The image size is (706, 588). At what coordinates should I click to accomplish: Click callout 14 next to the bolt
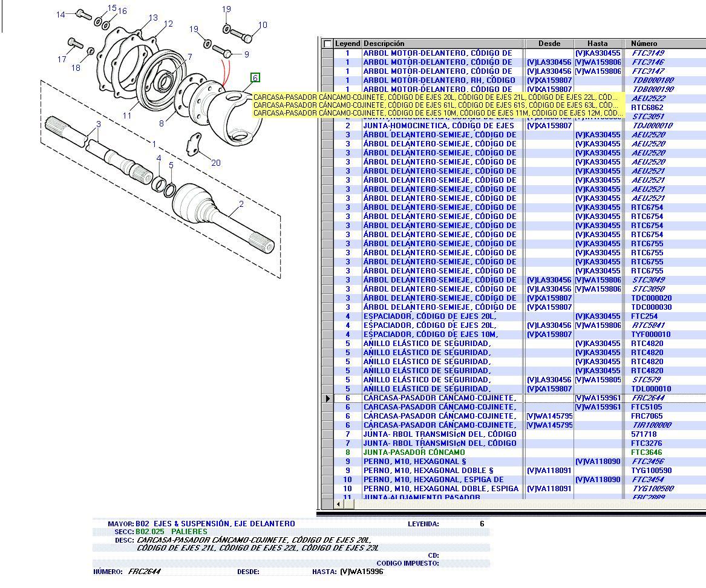point(60,15)
